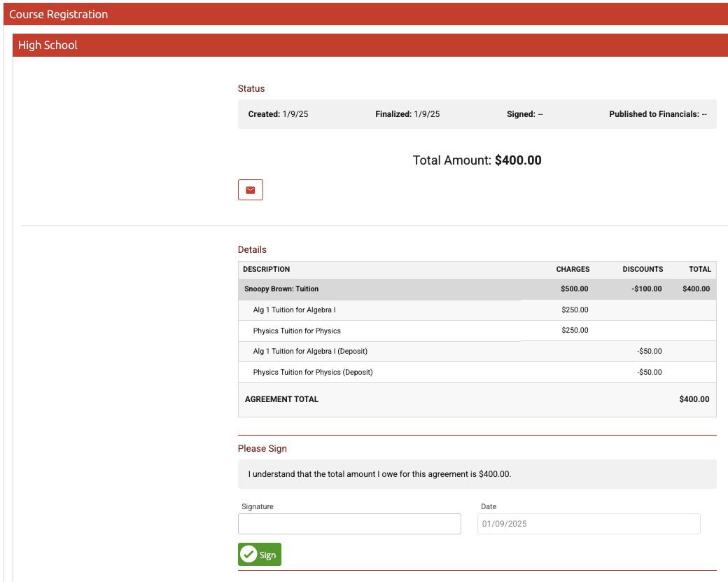This screenshot has width=728, height=582.
Task: Click the Course Registration header bar
Action: pos(366,15)
